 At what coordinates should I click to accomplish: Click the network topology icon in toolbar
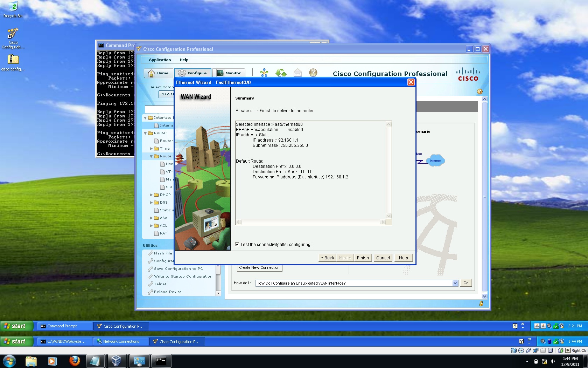264,73
